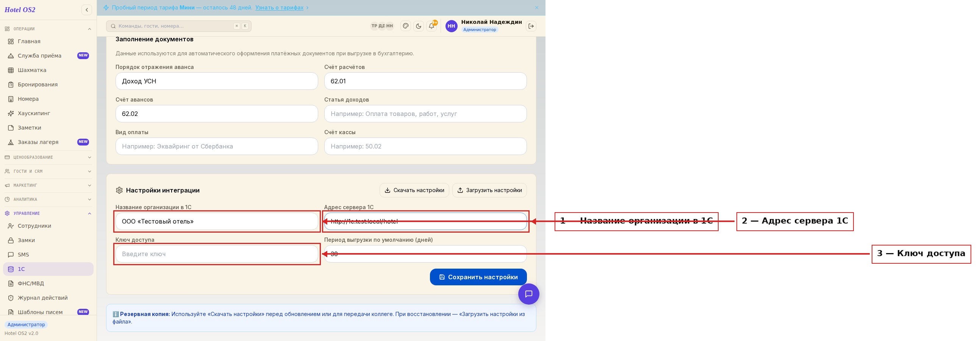
Task: Open Служба приёма section
Action: [48, 56]
